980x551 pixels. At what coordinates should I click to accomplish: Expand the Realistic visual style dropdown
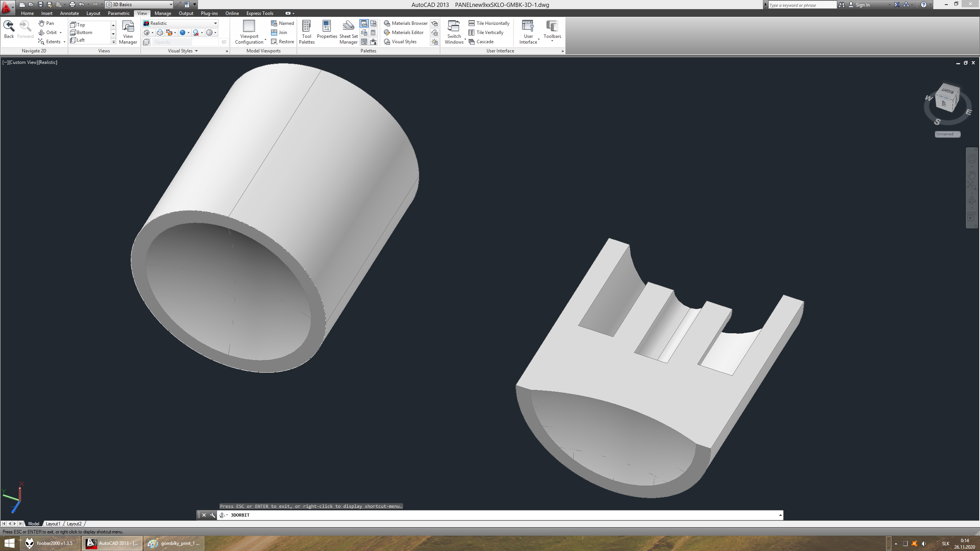click(215, 23)
